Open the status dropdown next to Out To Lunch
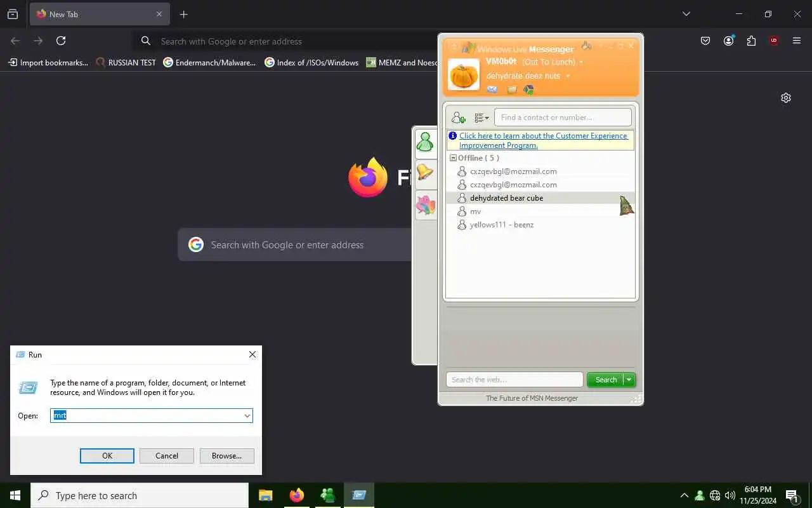 pos(581,62)
